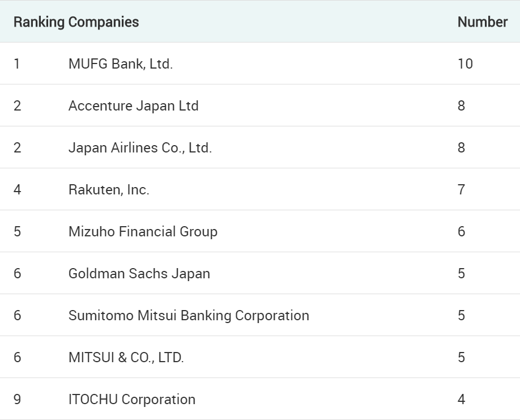Select the ITOCHU Corporation entry
The width and height of the screenshot is (520, 420).
coord(132,400)
